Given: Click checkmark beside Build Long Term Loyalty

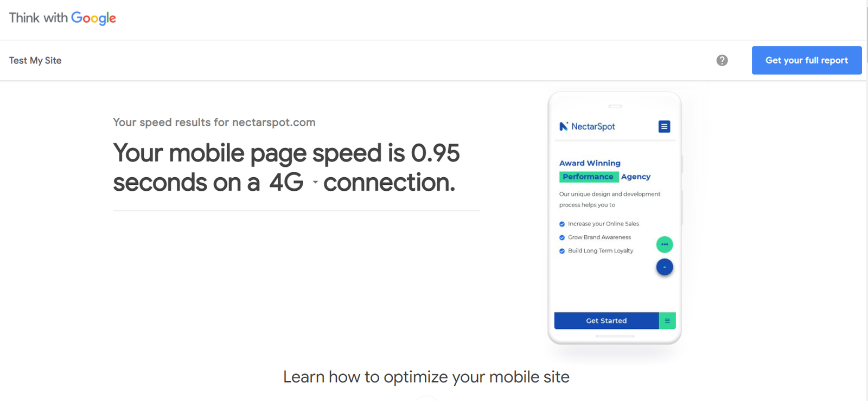Looking at the screenshot, I should [562, 251].
